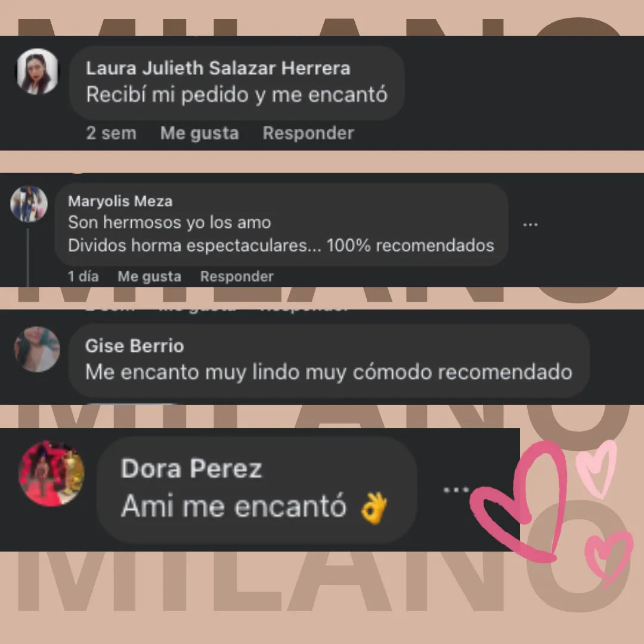This screenshot has height=644, width=644.
Task: Reply to Maryolis Meza's comment
Action: (x=237, y=277)
